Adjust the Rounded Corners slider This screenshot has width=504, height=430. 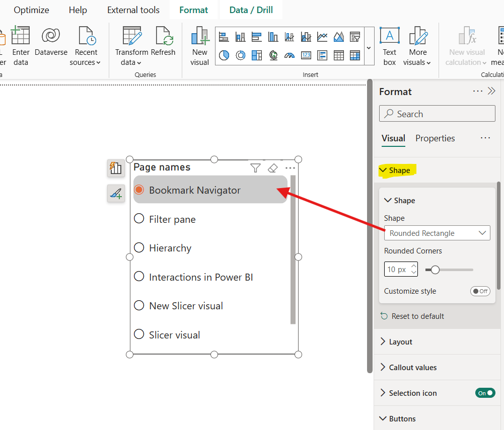[434, 270]
